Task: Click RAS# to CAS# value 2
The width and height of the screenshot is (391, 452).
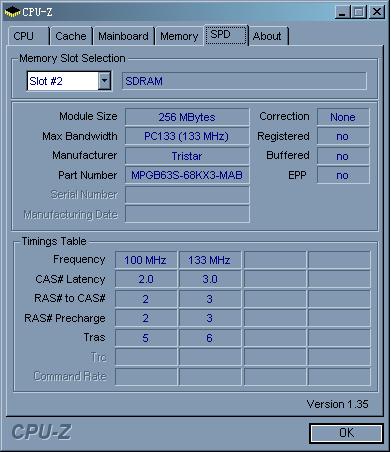Action: (x=146, y=299)
